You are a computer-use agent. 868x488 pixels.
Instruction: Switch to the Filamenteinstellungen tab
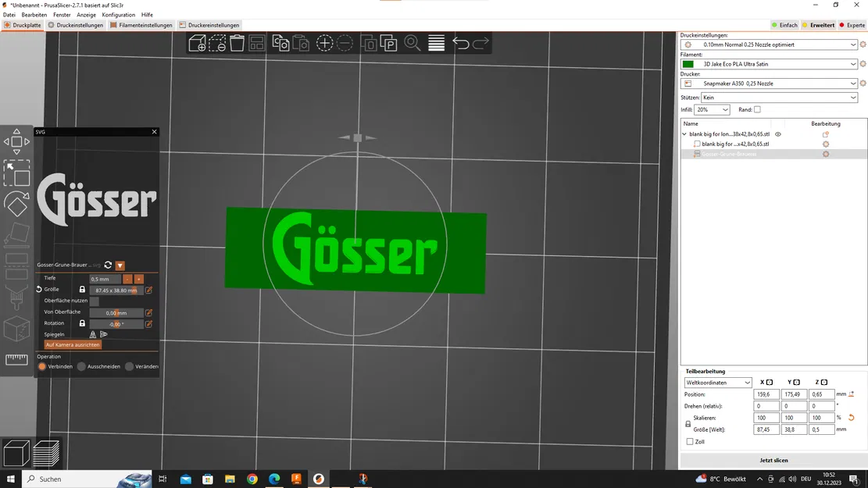point(141,25)
